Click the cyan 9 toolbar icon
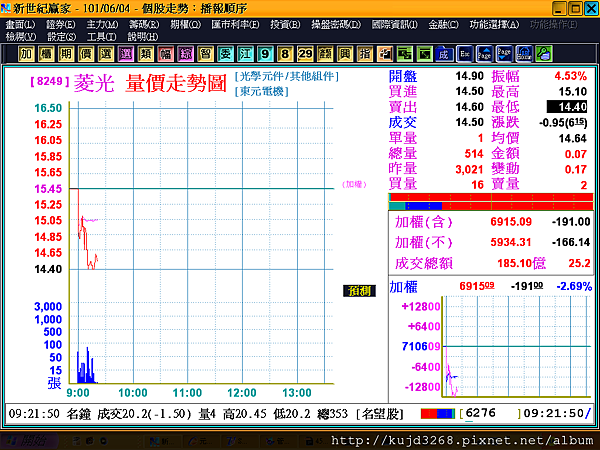The width and height of the screenshot is (600, 450). click(x=265, y=54)
